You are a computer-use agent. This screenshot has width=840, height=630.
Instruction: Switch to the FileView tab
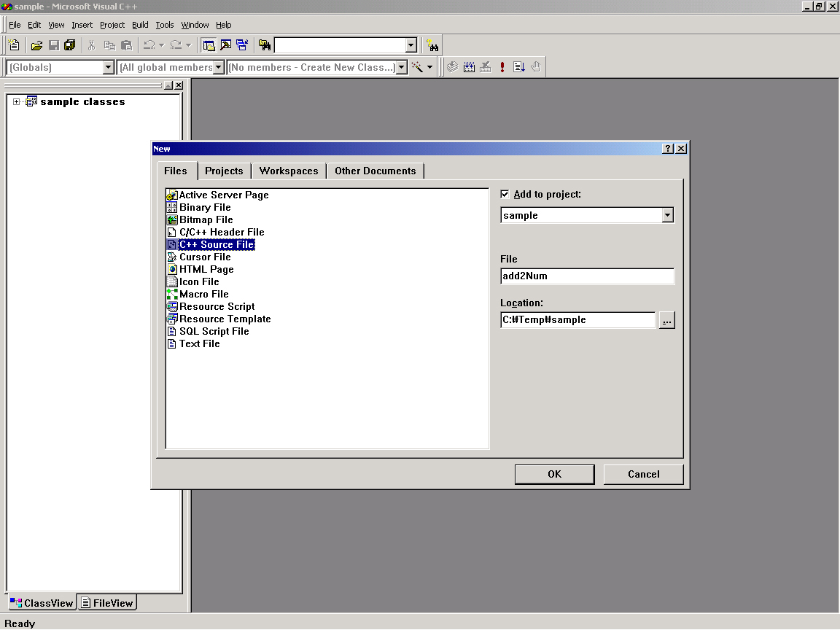[x=107, y=603]
